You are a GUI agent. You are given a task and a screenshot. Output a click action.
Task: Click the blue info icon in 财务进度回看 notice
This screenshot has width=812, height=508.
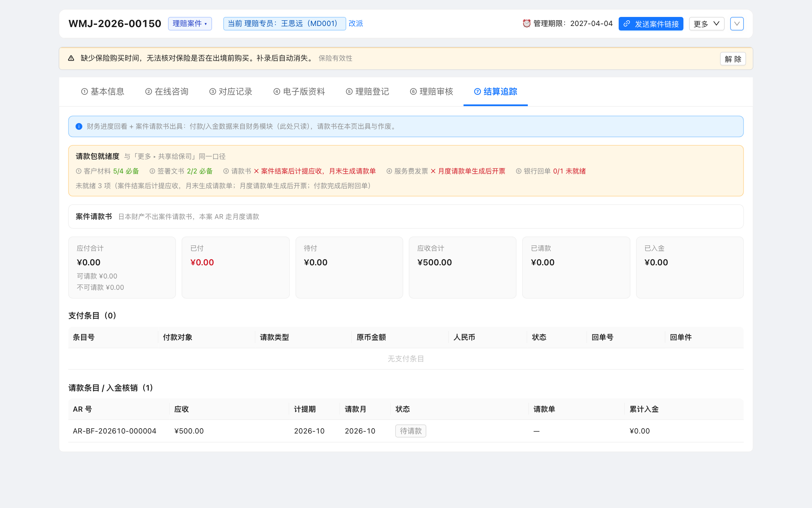[x=79, y=126]
